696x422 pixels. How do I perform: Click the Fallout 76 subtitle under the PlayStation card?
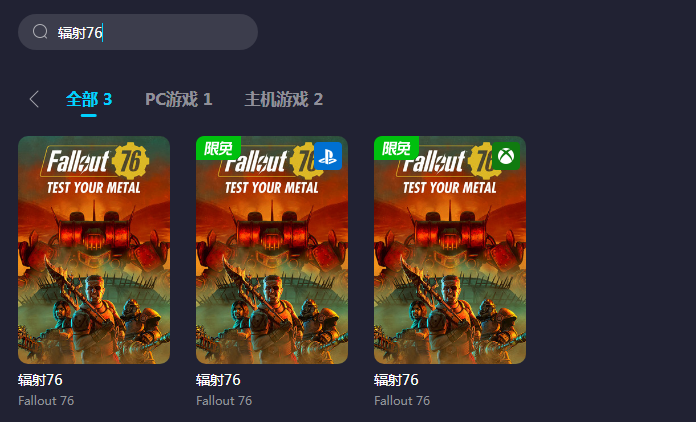click(x=224, y=401)
